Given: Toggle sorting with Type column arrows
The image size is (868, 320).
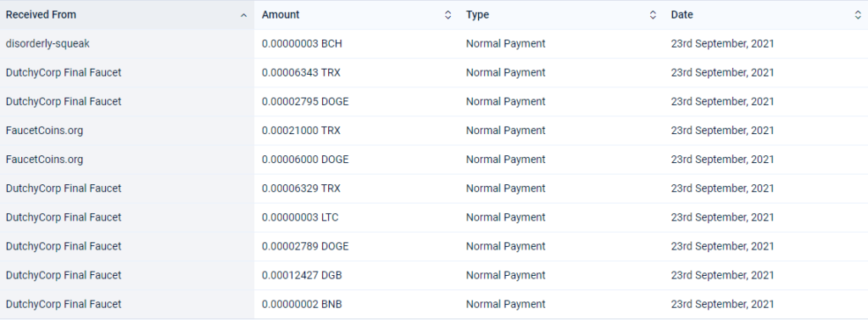Looking at the screenshot, I should [x=653, y=15].
